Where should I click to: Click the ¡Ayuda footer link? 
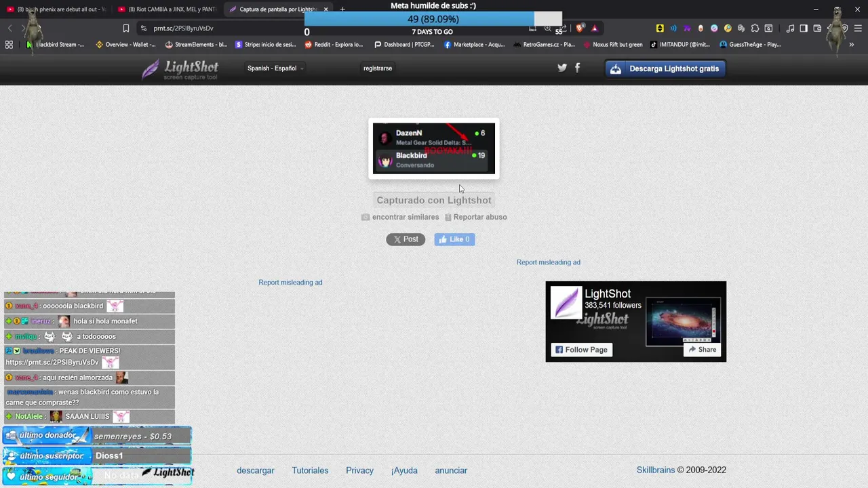[x=404, y=470]
